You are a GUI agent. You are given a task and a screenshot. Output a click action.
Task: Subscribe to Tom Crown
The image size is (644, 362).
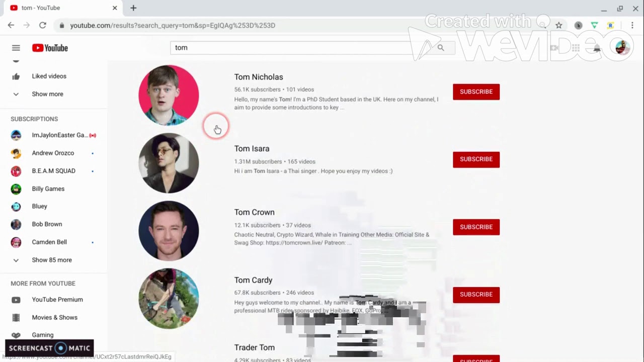[476, 227]
